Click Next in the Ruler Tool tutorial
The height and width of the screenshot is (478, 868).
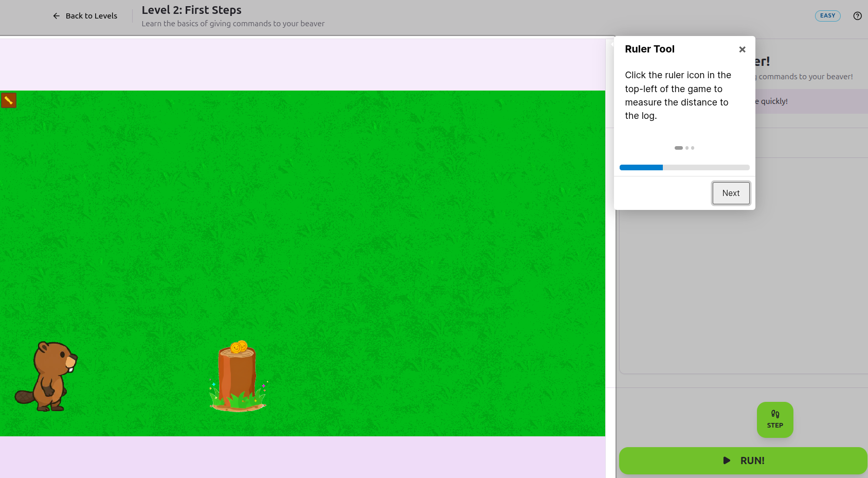(x=731, y=193)
